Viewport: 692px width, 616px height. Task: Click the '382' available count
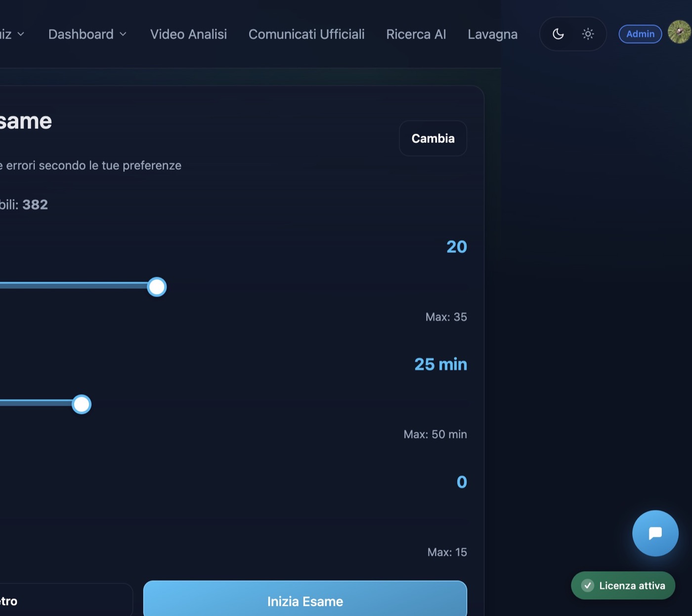coord(35,205)
